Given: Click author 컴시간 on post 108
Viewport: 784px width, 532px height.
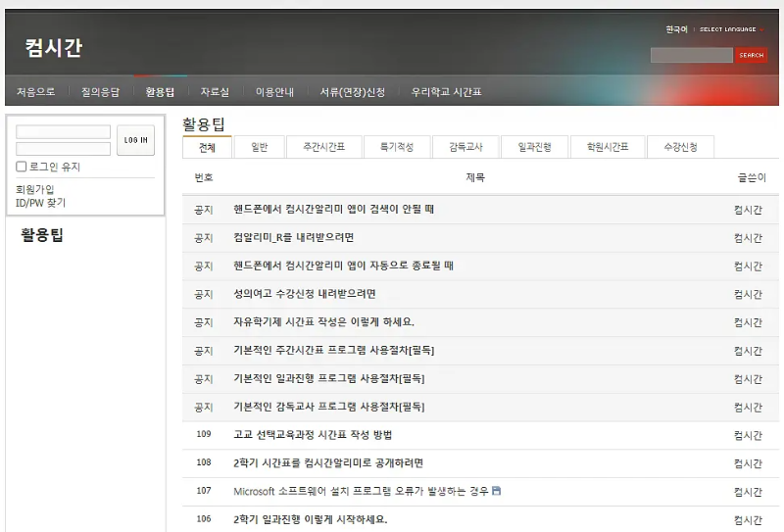Looking at the screenshot, I should [x=748, y=463].
